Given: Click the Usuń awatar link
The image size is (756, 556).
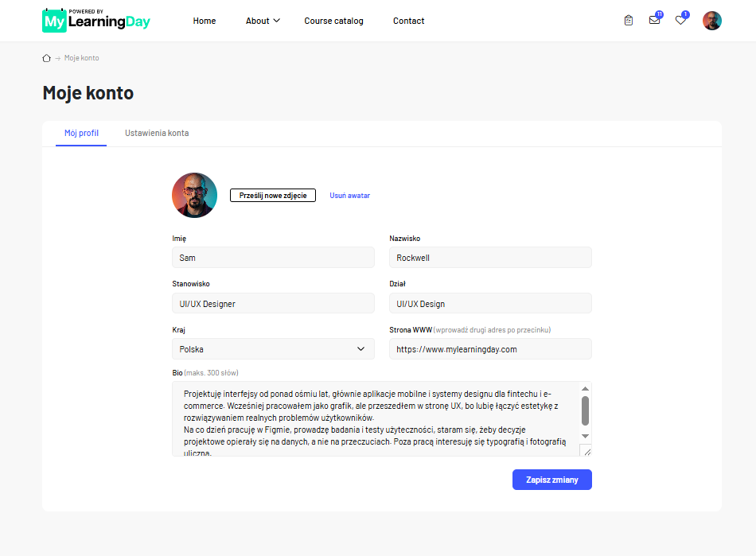Looking at the screenshot, I should click(349, 195).
